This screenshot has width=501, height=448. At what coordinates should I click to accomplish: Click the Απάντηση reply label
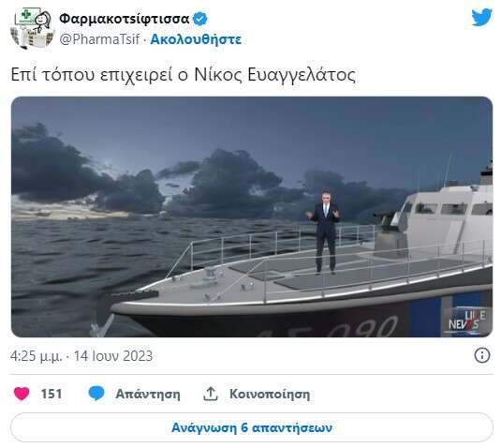tap(148, 394)
